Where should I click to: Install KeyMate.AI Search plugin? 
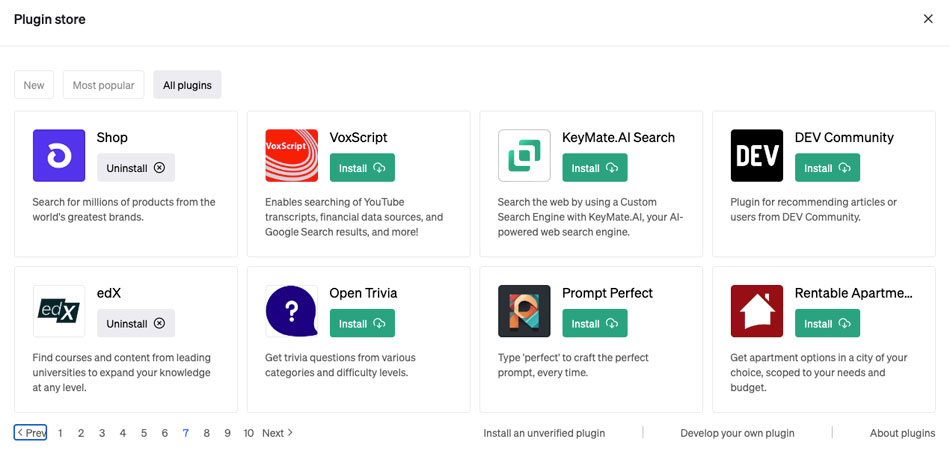click(x=595, y=168)
